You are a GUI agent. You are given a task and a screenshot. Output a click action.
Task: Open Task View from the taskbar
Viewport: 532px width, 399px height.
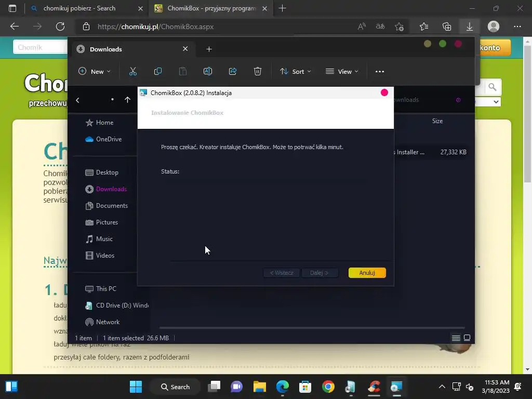point(214,387)
